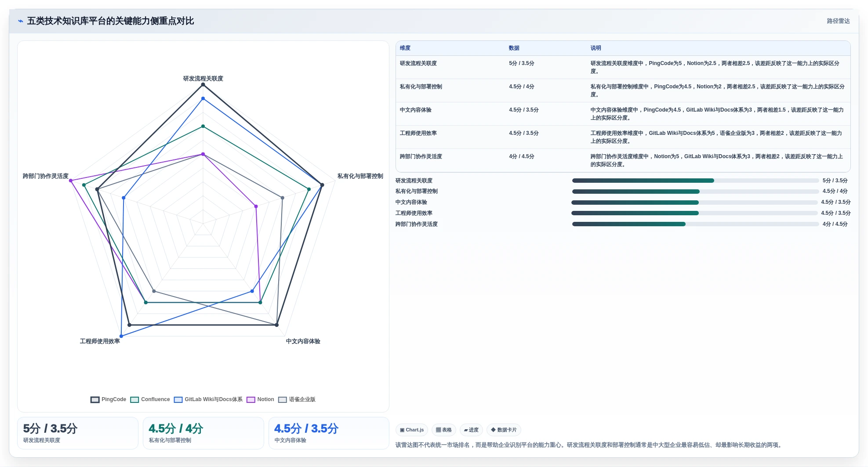Click the header icon beside the title

[21, 21]
